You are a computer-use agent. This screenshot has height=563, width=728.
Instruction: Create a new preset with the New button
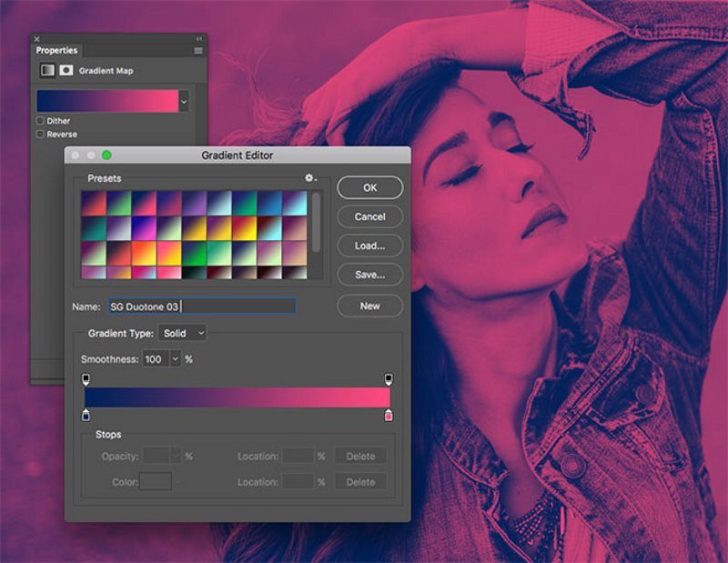369,307
